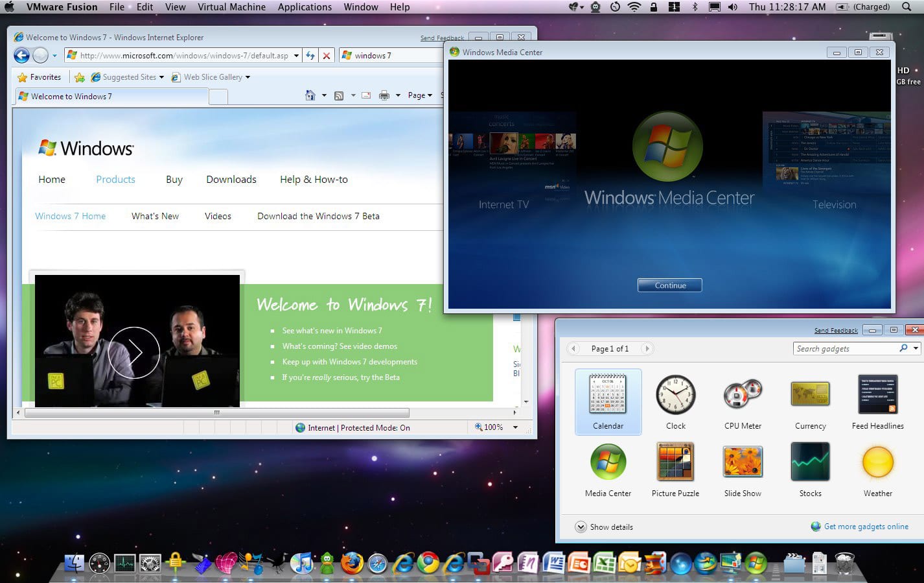The width and height of the screenshot is (924, 583).
Task: Expand the Web Slice Gallery dropdown
Action: click(248, 77)
